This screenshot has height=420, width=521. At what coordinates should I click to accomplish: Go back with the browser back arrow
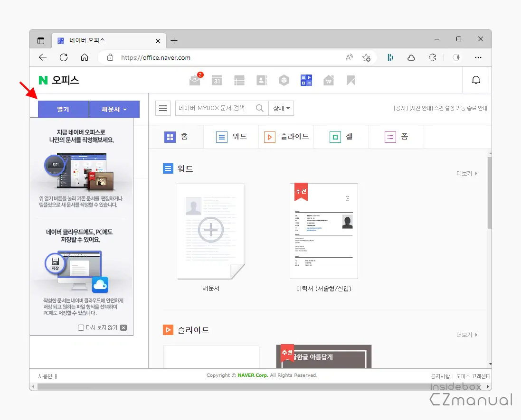(x=43, y=57)
